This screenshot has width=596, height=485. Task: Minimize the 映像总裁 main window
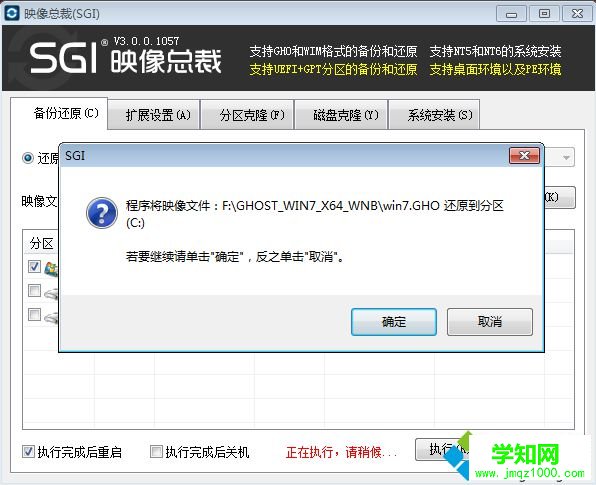[511, 14]
